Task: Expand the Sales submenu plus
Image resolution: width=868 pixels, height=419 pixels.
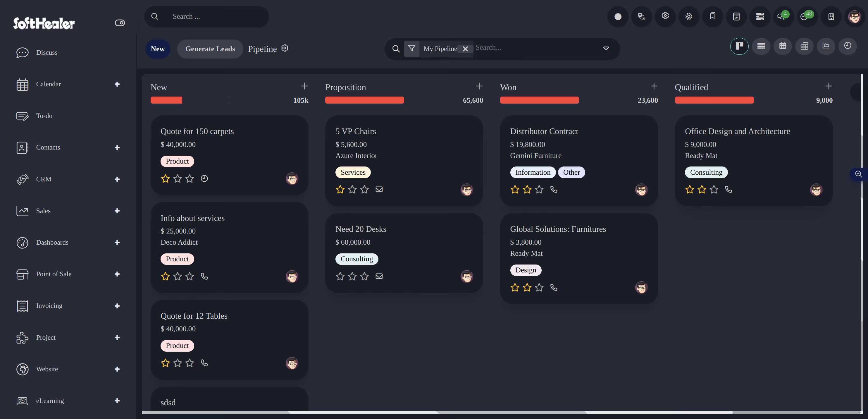Action: (x=117, y=211)
